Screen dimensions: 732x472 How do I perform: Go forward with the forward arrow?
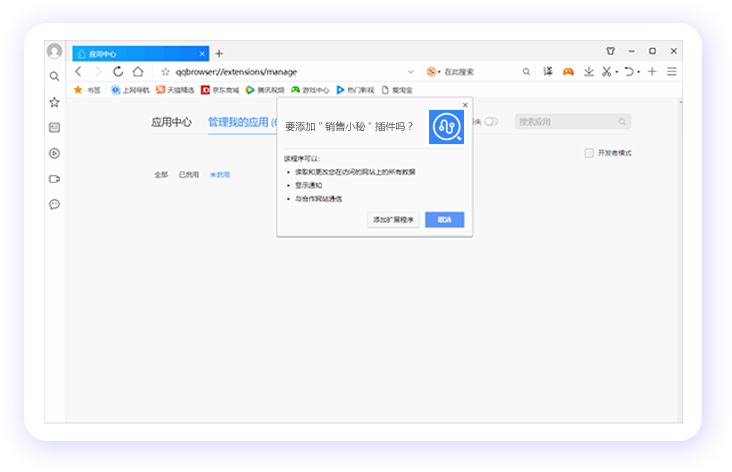tap(98, 71)
